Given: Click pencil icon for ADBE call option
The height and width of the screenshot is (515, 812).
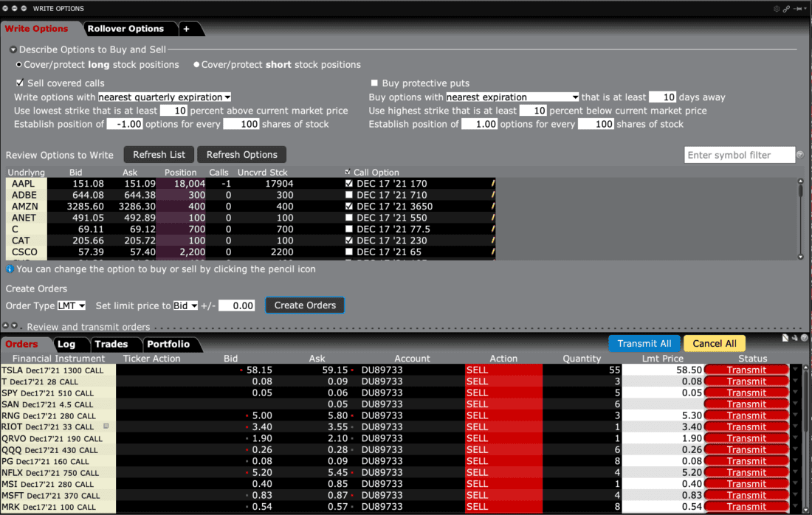Looking at the screenshot, I should (x=493, y=195).
